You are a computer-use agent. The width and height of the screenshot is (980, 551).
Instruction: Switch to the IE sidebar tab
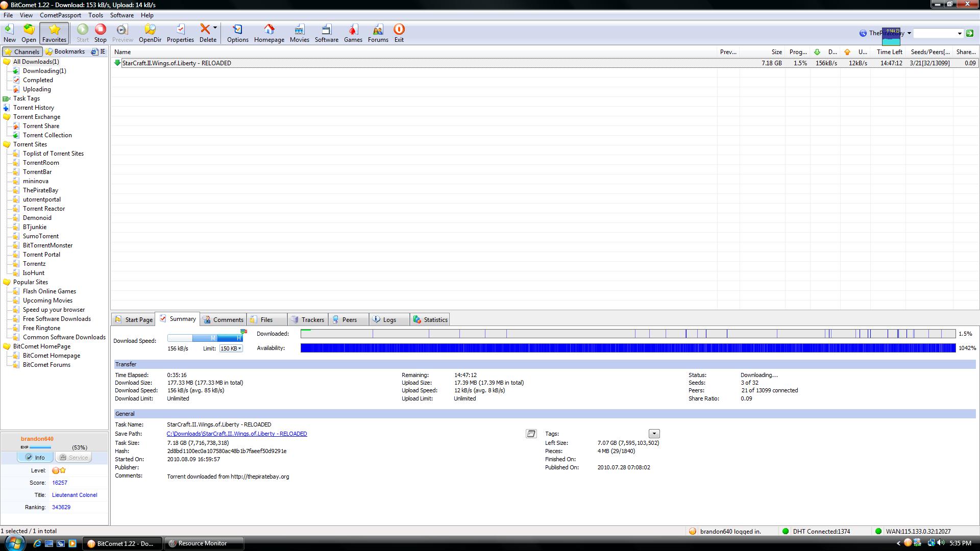click(98, 52)
